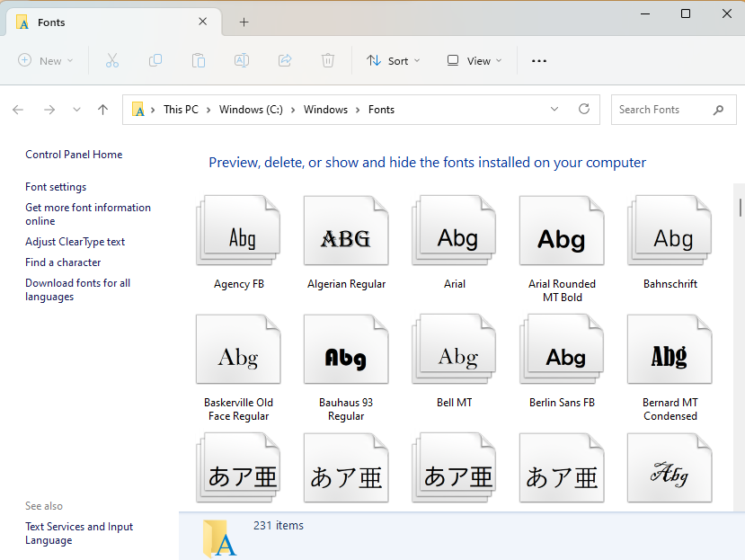
Task: Open Adjust ClearType text link
Action: [x=75, y=242]
